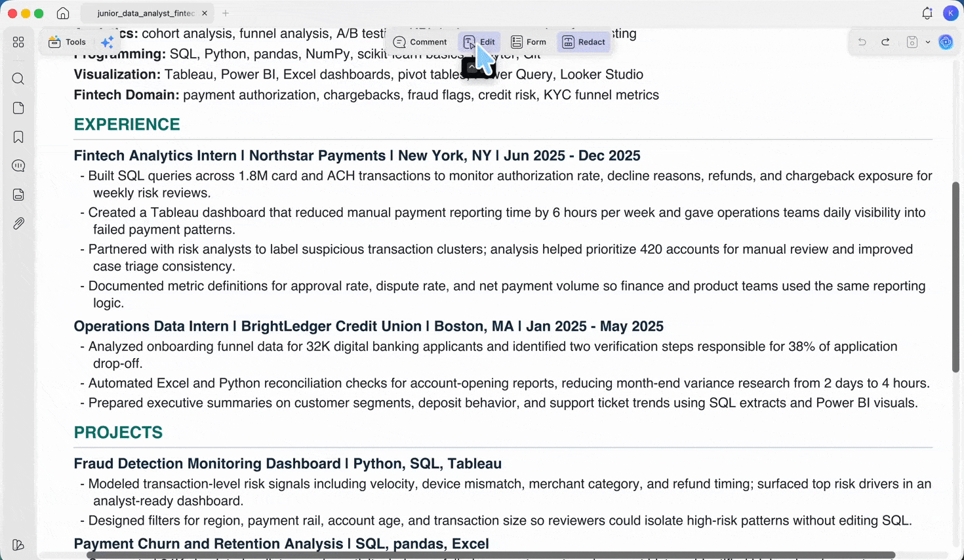Viewport: 964px width, 560px height.
Task: Open the search panel magnifier icon
Action: click(x=18, y=79)
